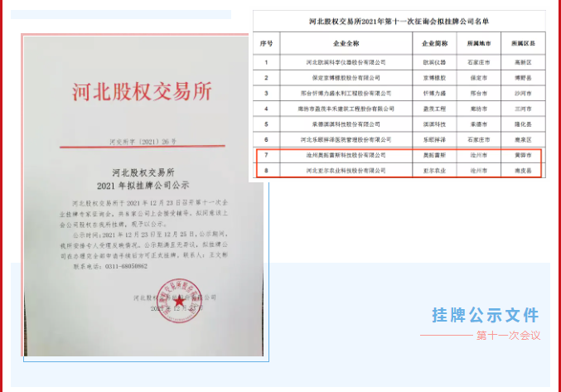Click the 沙河市 cell

[523, 94]
